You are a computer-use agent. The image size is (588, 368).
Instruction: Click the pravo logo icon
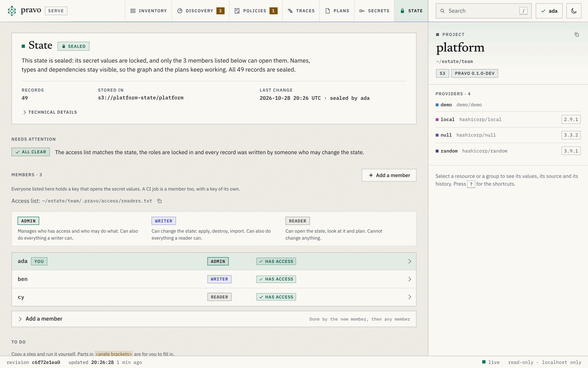coord(12,11)
